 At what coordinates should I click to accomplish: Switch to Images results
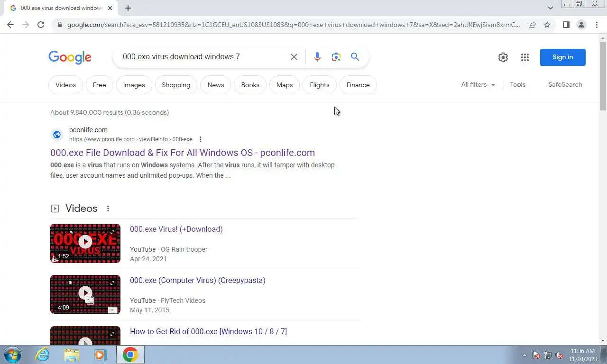[134, 85]
